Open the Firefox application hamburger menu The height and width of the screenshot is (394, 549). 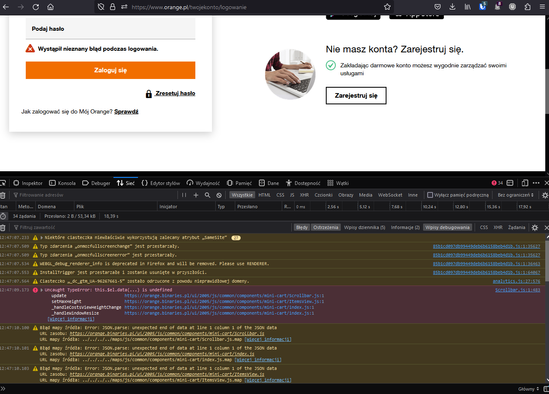click(542, 7)
